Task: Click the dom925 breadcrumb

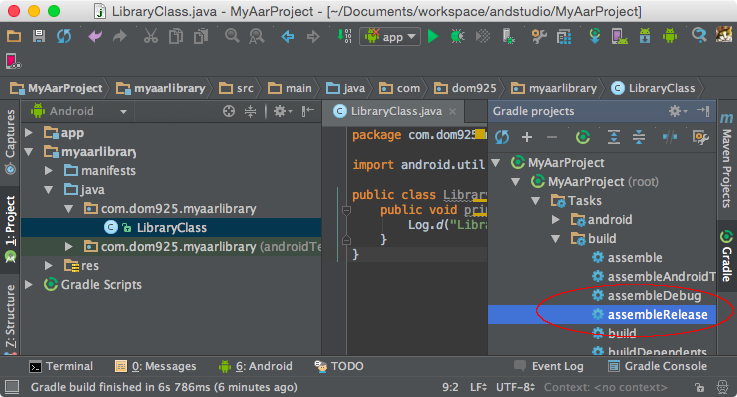Action: tap(465, 88)
